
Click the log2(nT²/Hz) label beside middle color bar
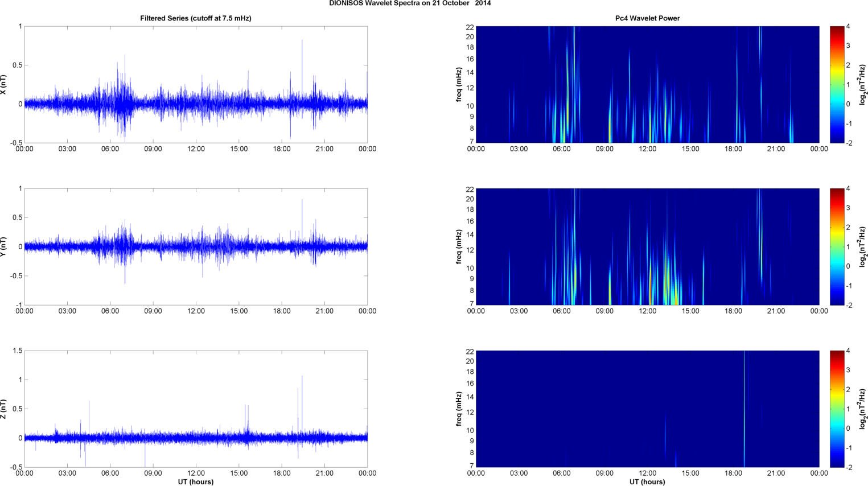click(x=863, y=247)
